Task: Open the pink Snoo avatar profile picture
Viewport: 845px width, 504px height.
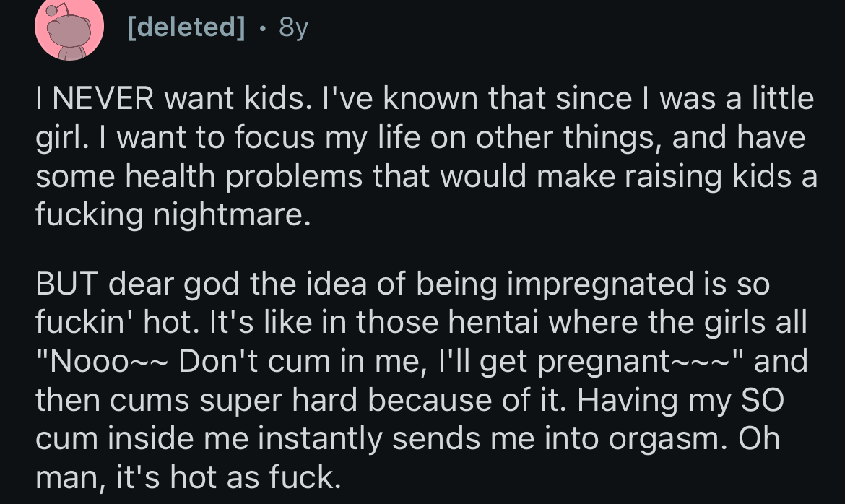Action: click(x=69, y=29)
